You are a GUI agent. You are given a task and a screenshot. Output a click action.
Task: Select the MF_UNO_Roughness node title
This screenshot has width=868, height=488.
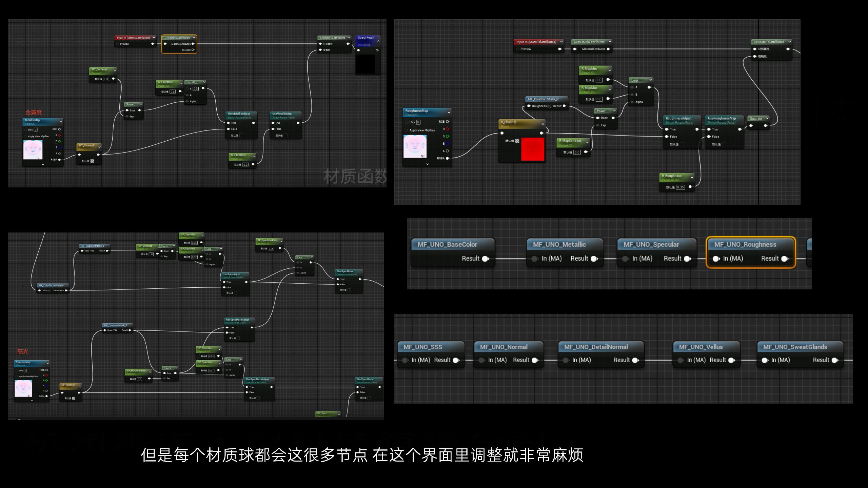tap(745, 244)
